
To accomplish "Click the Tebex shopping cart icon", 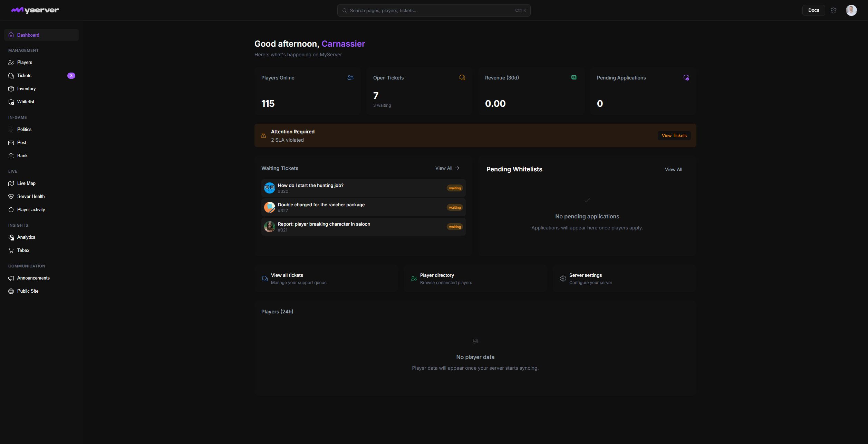I will click(x=11, y=251).
